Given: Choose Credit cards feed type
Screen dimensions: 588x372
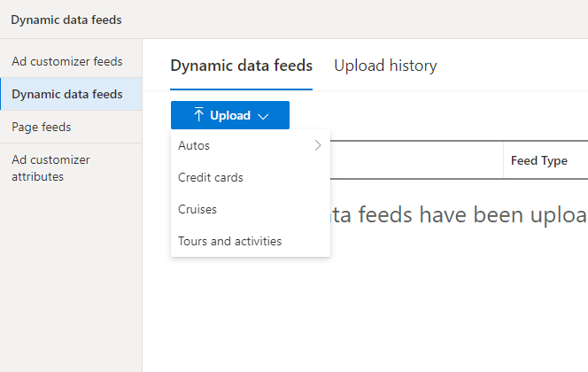Looking at the screenshot, I should pos(251,177).
